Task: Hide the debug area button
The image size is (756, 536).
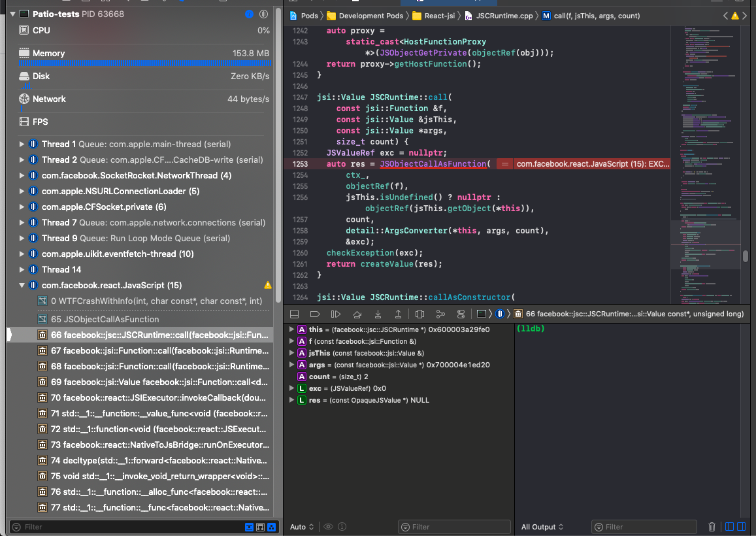Action: 294,314
